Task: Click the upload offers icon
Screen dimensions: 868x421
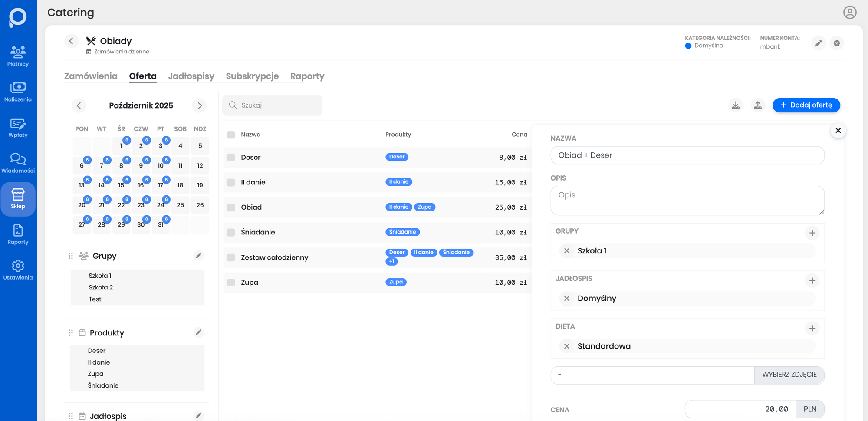Action: point(758,105)
